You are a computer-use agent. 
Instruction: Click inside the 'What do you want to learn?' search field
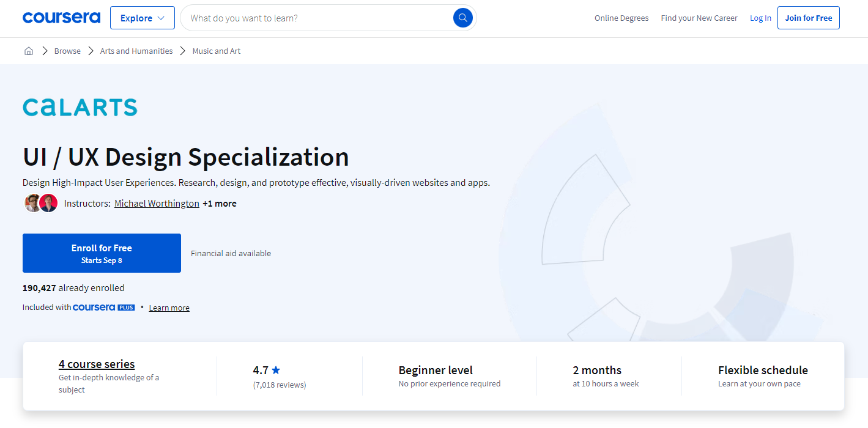pyautogui.click(x=318, y=17)
